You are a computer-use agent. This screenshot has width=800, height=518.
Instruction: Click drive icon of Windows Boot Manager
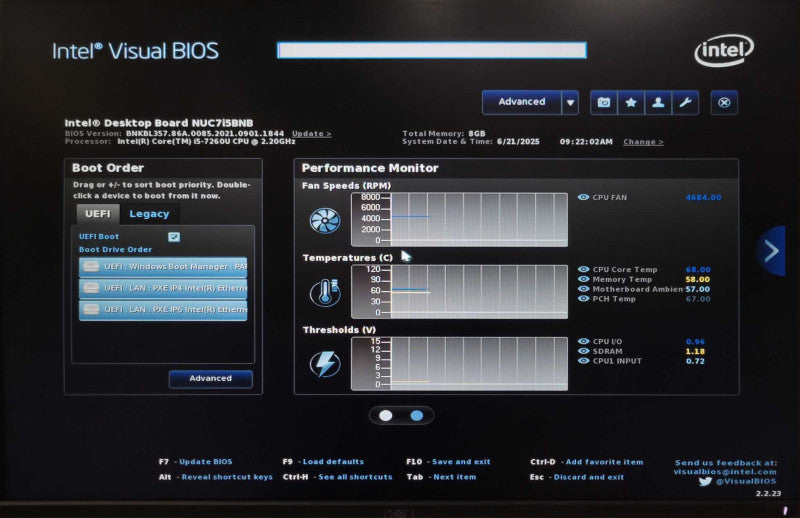click(x=91, y=266)
